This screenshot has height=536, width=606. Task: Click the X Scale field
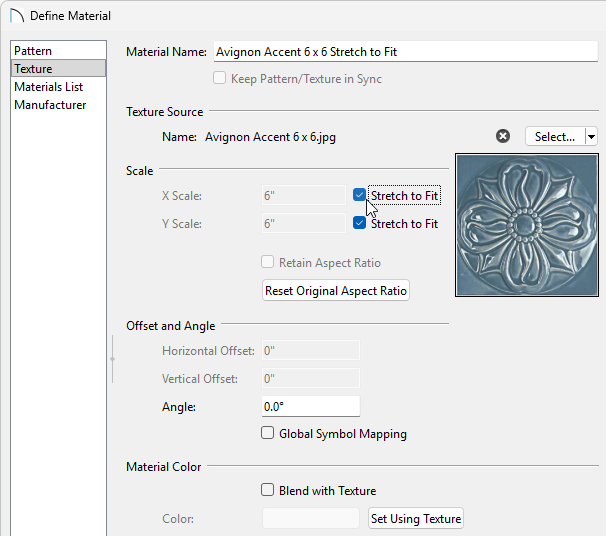(x=304, y=196)
